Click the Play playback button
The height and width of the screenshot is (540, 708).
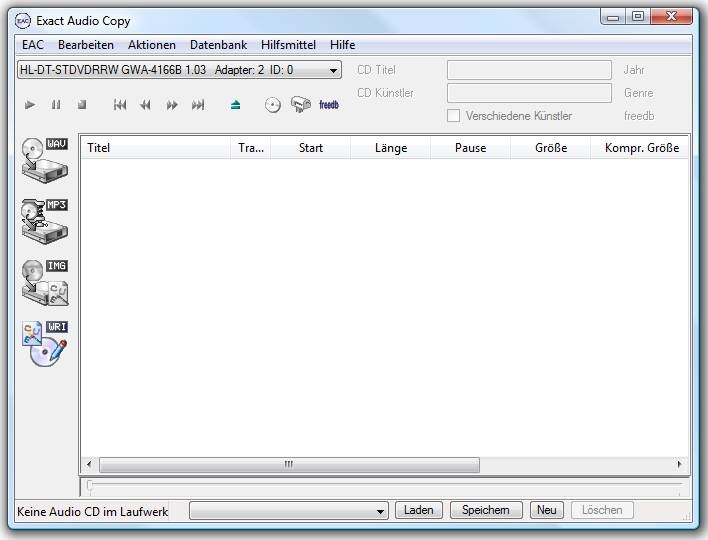point(30,105)
